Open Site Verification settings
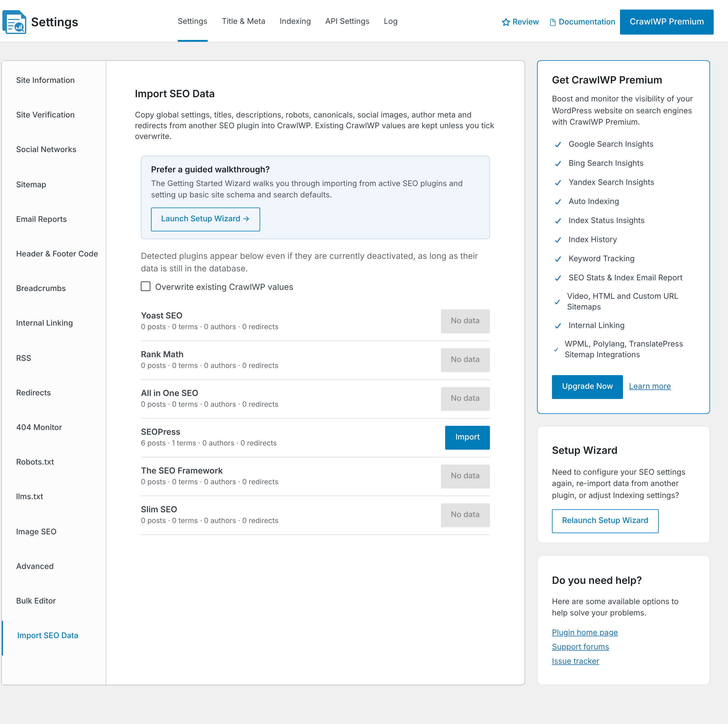728x724 pixels. (45, 115)
